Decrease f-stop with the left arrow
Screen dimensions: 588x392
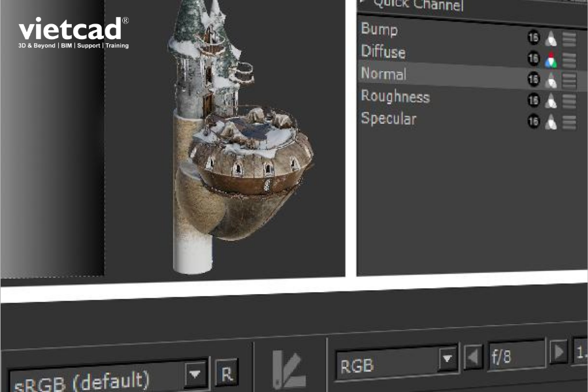point(473,356)
